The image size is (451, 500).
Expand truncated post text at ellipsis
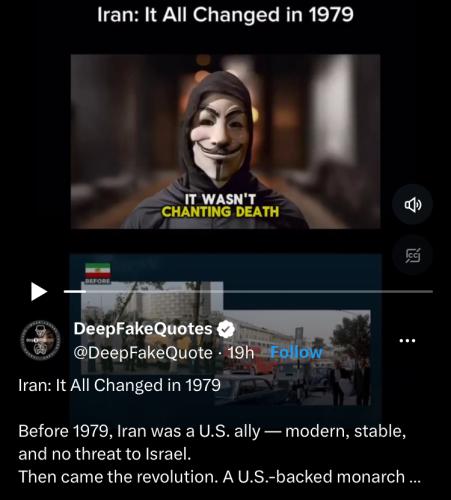click(415, 477)
